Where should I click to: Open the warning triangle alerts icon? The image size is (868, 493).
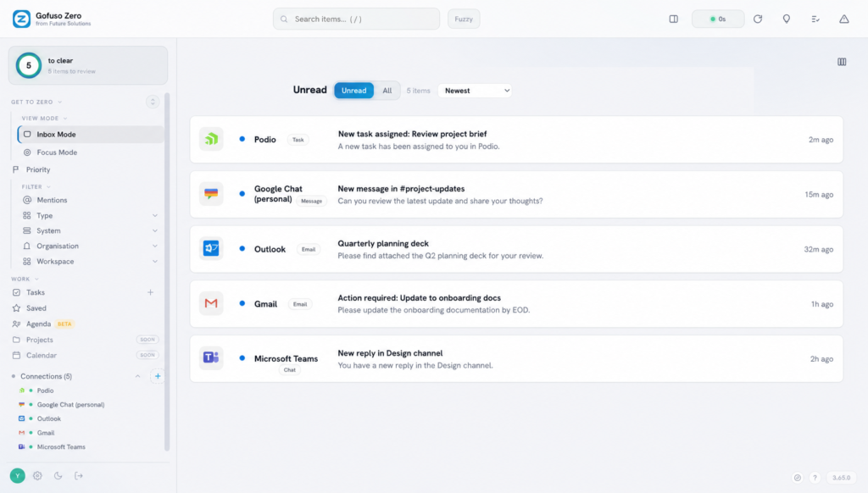coord(843,19)
